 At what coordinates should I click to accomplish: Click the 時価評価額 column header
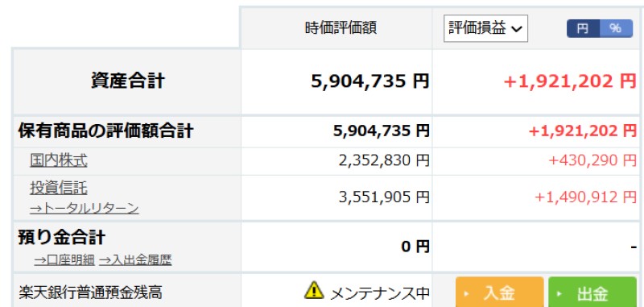[x=341, y=28]
